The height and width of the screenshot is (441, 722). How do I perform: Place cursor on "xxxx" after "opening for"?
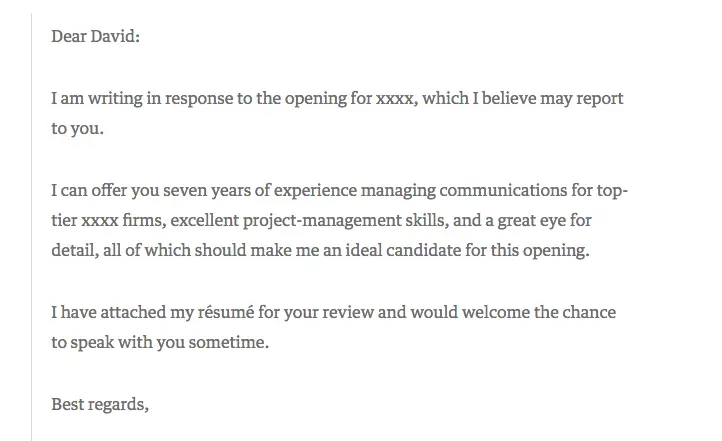[x=396, y=99]
